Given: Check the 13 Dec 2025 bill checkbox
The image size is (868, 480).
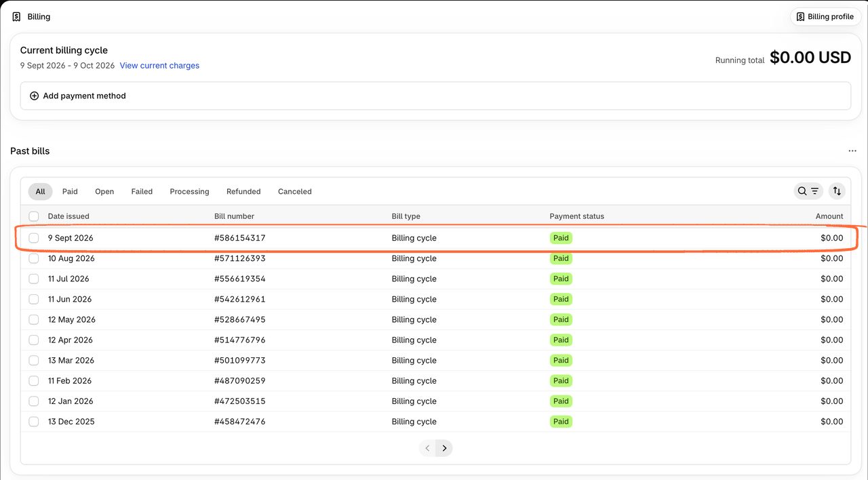Looking at the screenshot, I should (34, 421).
